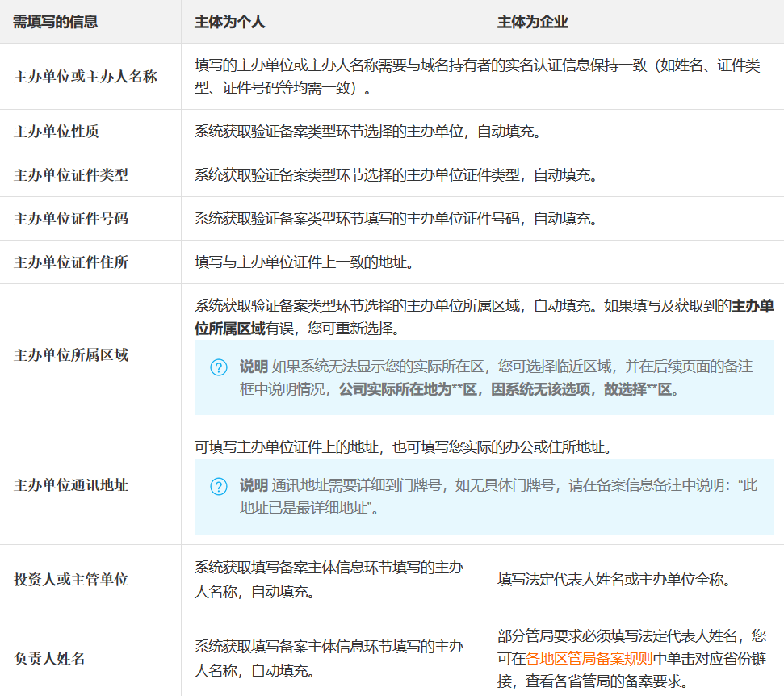Click the 主办单位证件号码 row label
Viewport: 784px width, 696px height.
coord(71,218)
